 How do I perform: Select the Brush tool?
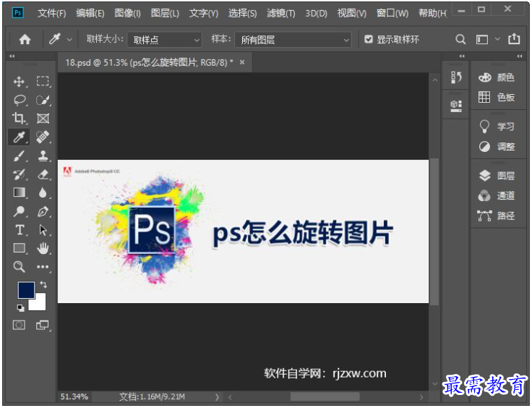19,156
